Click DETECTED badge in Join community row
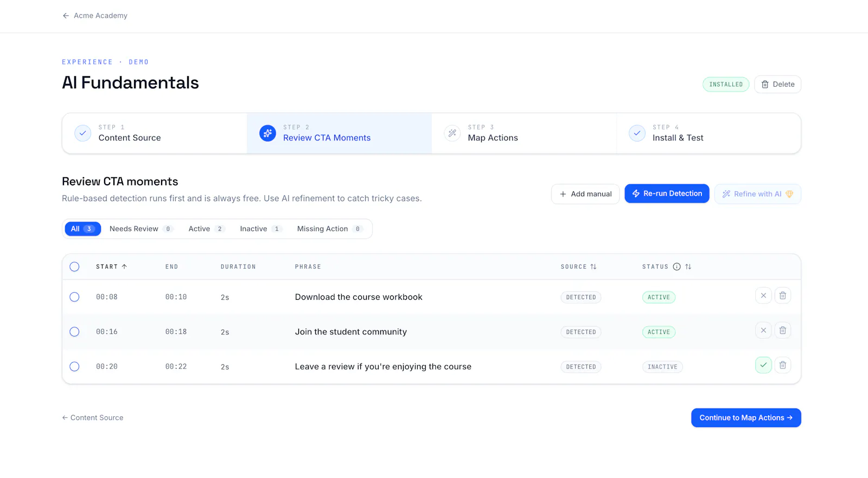This screenshot has height=478, width=868. 580,332
